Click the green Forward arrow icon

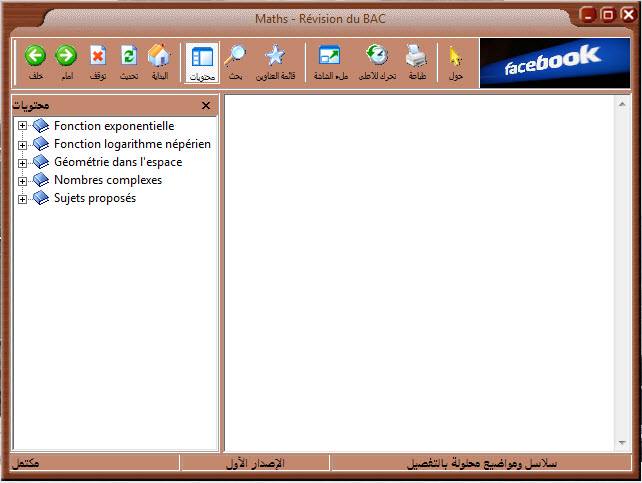(x=66, y=57)
